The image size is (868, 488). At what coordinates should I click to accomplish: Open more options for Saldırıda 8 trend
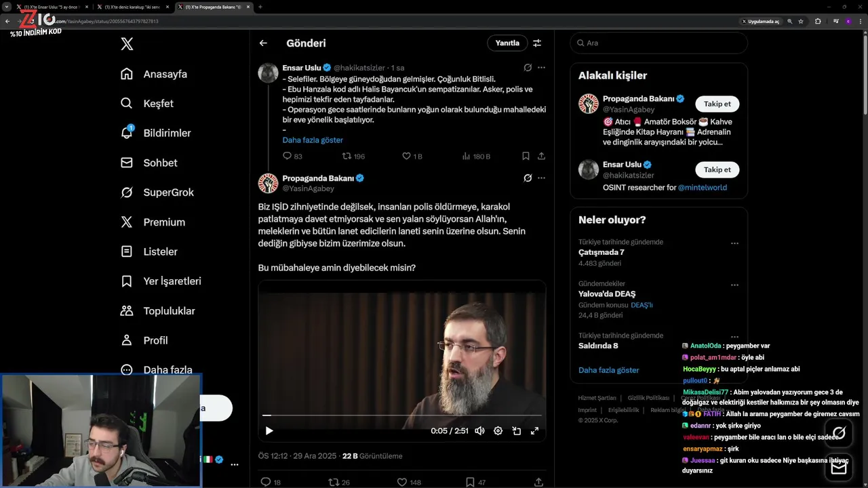(x=734, y=337)
